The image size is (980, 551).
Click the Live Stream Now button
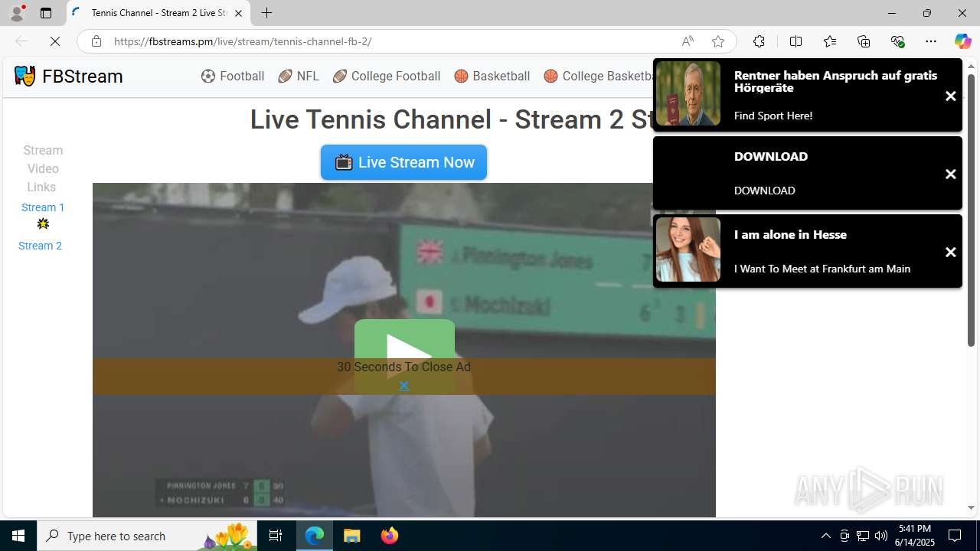(403, 162)
